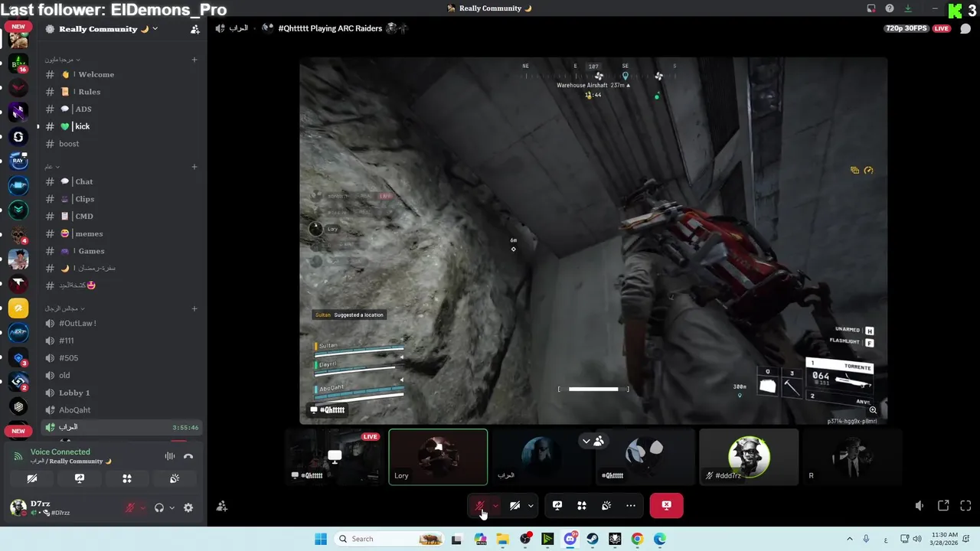Share screen from Voice Connected panel
Viewport: 980px width, 551px height.
pos(80,478)
